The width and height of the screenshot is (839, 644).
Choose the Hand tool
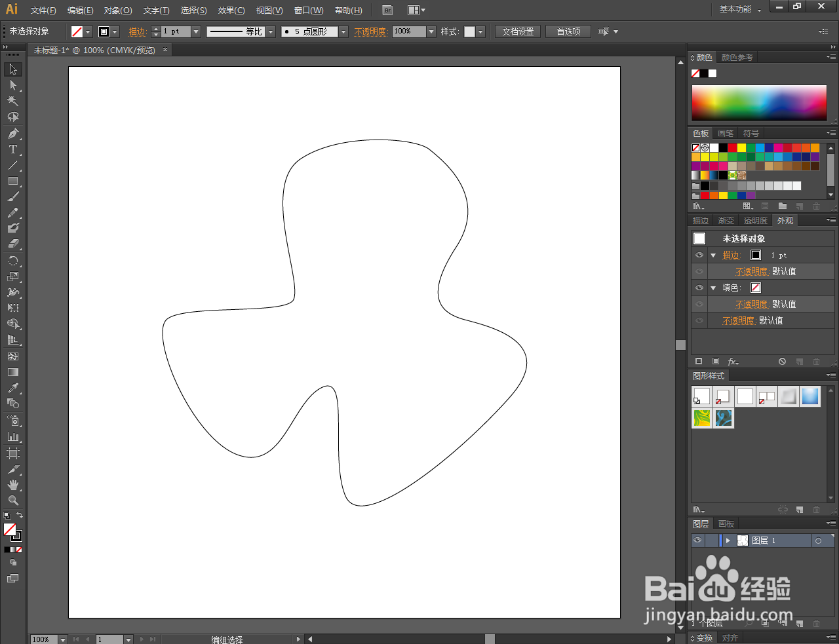(12, 485)
